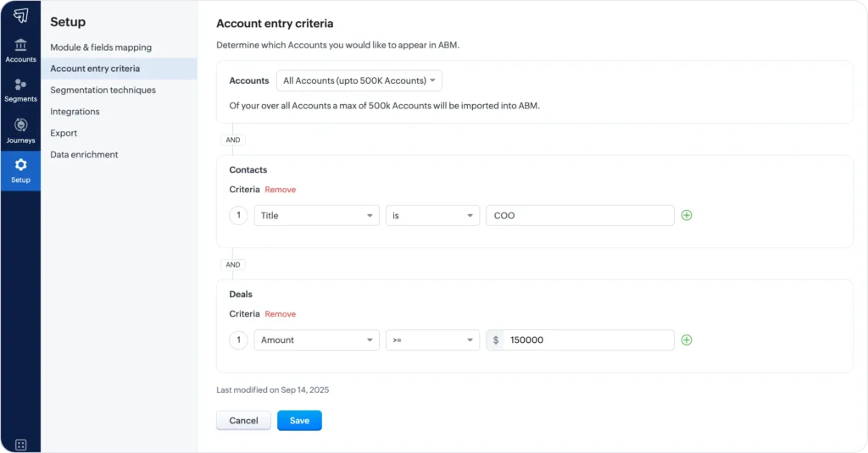Go to Integrations setup page
This screenshot has width=868, height=453.
[75, 111]
